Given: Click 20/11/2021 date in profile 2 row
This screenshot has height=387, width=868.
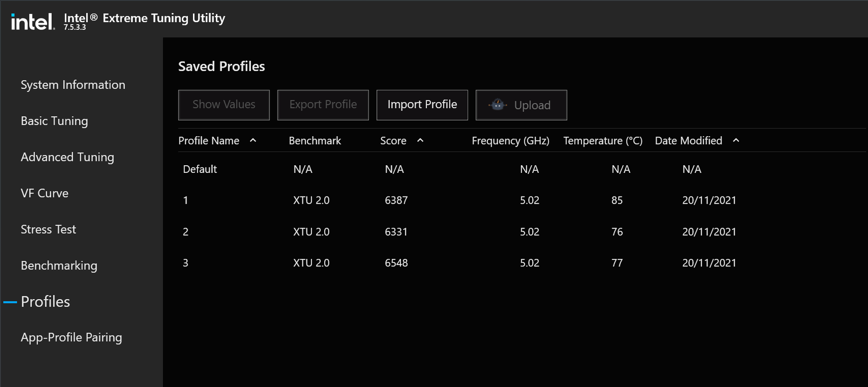Looking at the screenshot, I should click(709, 232).
